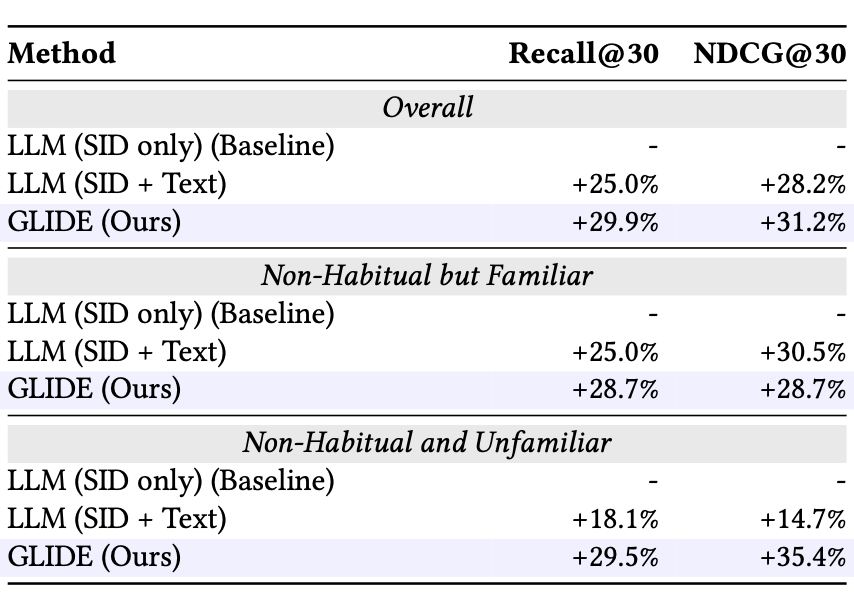The width and height of the screenshot is (854, 600).
Task: Click the +31.2% NDCG value
Action: point(802,222)
